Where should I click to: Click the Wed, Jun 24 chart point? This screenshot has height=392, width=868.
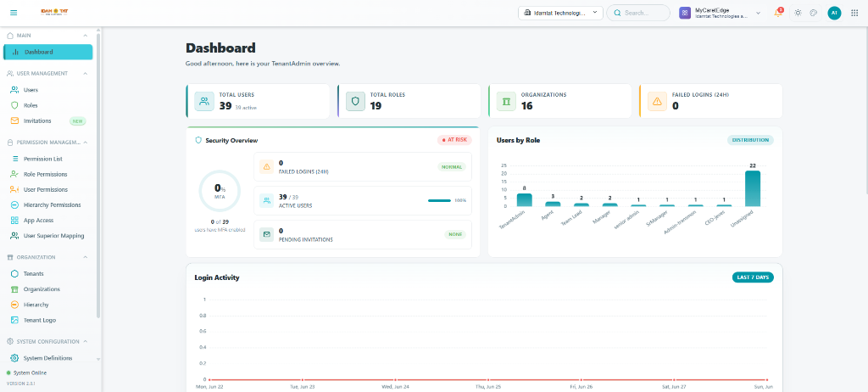point(396,379)
